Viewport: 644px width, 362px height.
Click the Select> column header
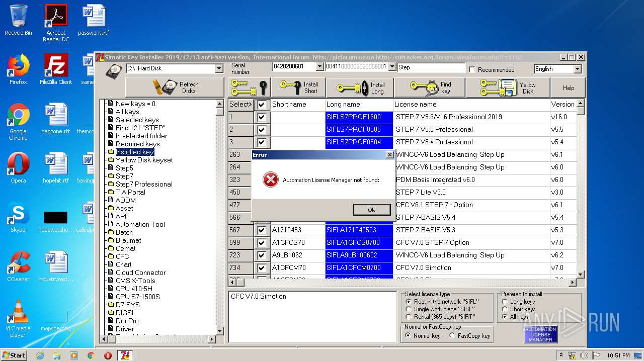(x=240, y=105)
